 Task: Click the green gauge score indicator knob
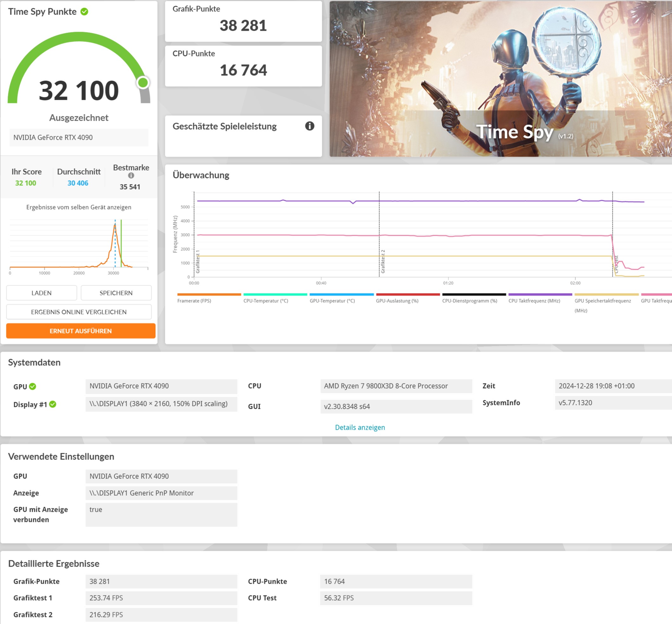tap(143, 82)
